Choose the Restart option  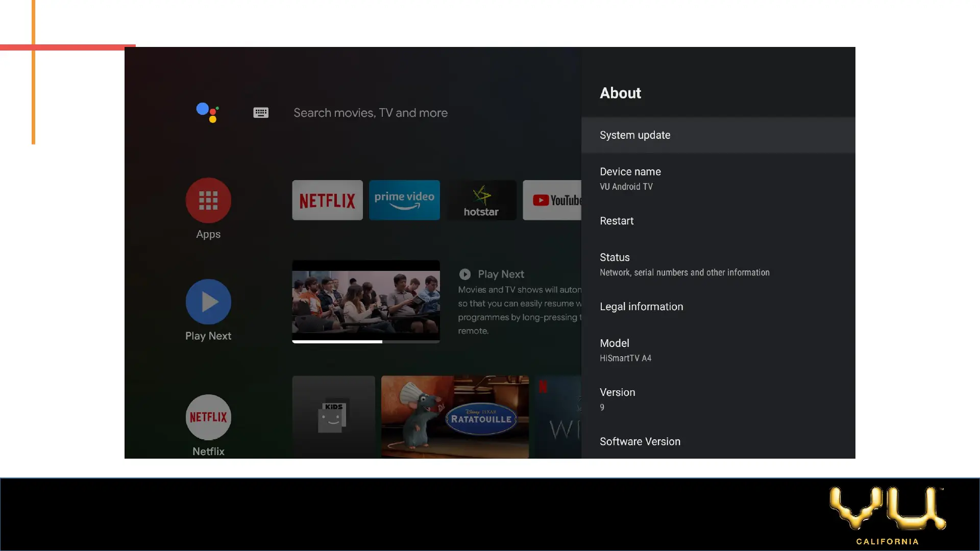718,221
